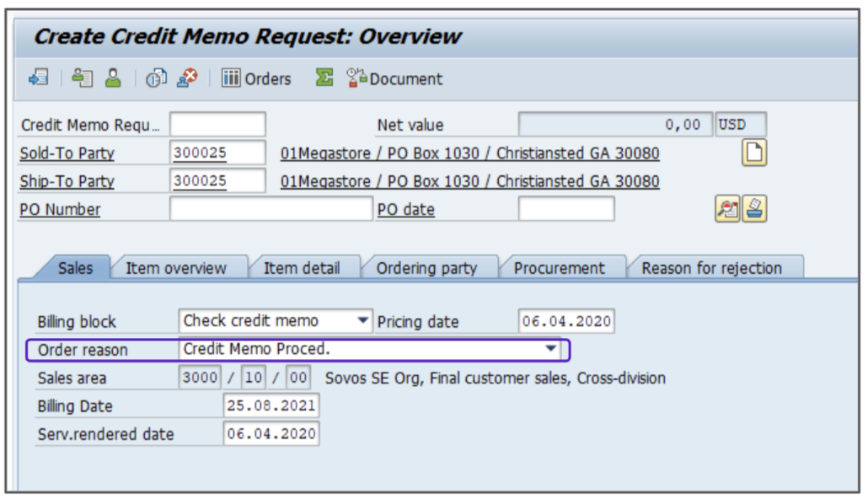Expand the Billing block dropdown
Image resolution: width=868 pixels, height=504 pixels.
coord(363,321)
